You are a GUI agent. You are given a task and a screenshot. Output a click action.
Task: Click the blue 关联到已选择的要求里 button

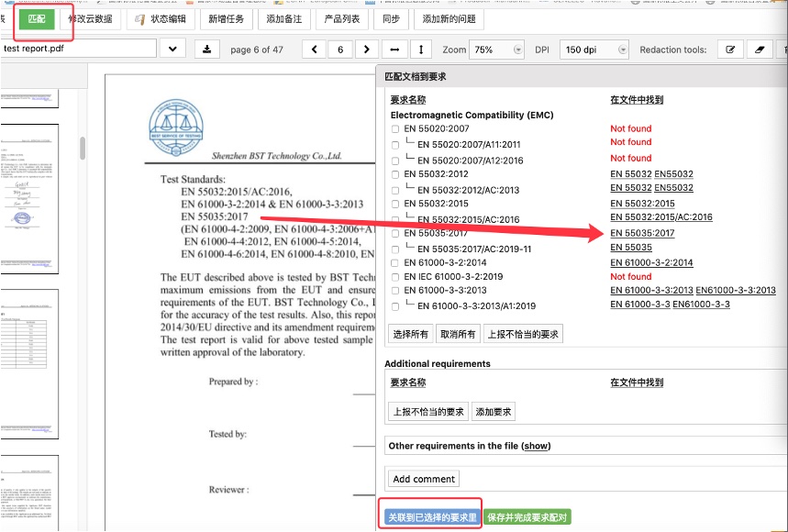[x=432, y=517]
